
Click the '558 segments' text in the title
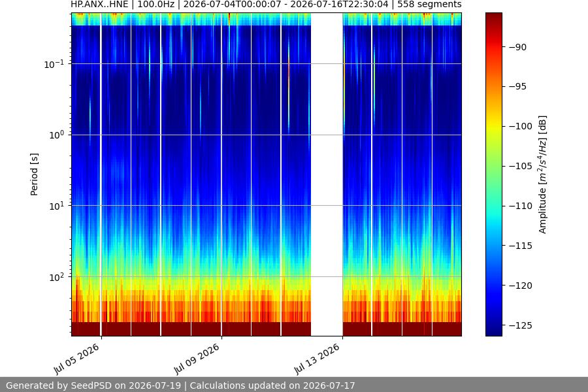coord(429,5)
